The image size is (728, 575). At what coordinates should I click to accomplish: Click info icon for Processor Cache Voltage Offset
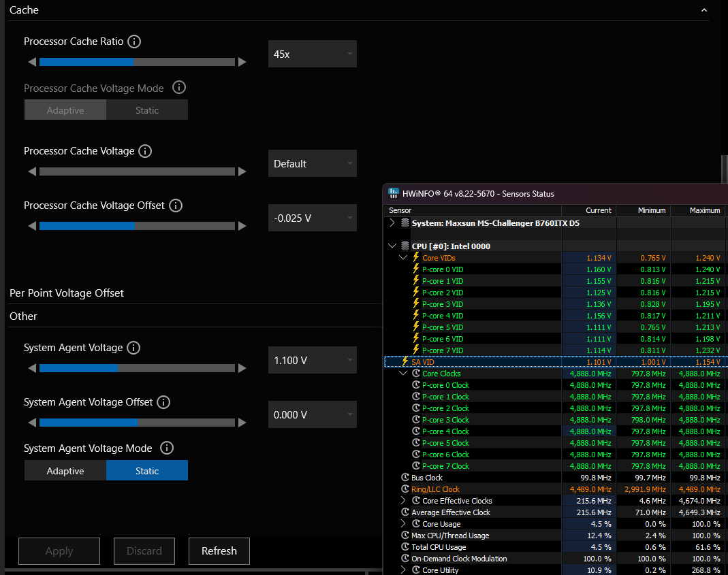pos(176,206)
